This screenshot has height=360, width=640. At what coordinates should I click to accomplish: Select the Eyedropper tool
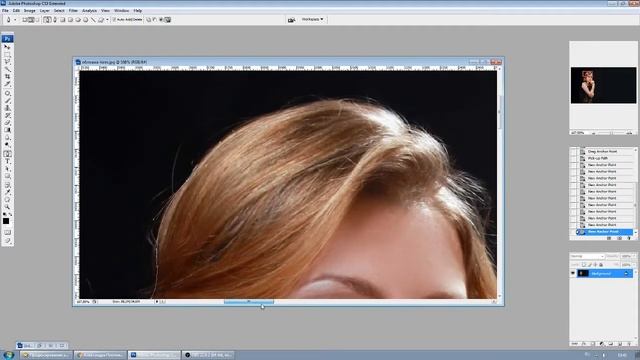pos(7,192)
